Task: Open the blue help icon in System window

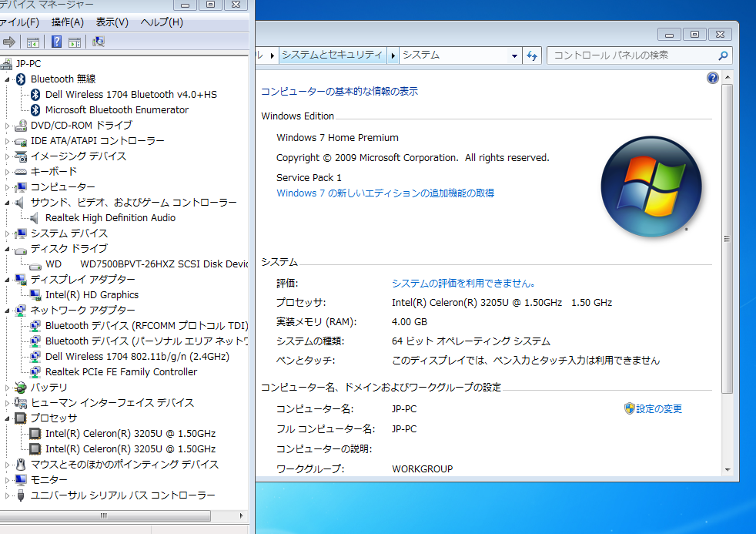Action: click(x=712, y=77)
